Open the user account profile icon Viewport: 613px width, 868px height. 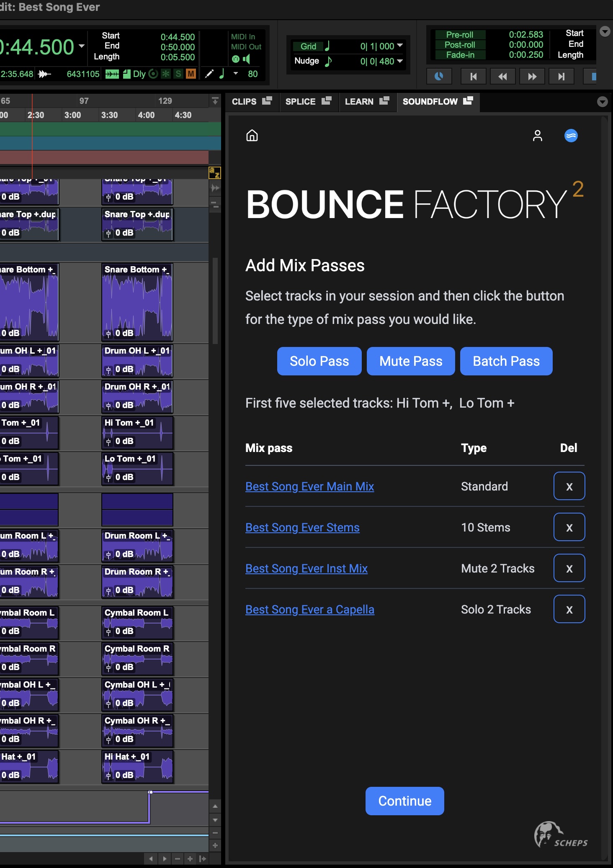point(537,136)
